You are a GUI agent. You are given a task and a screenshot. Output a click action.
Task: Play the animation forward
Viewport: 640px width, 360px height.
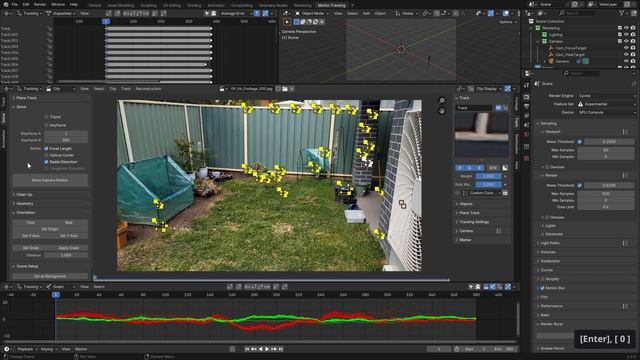267,349
